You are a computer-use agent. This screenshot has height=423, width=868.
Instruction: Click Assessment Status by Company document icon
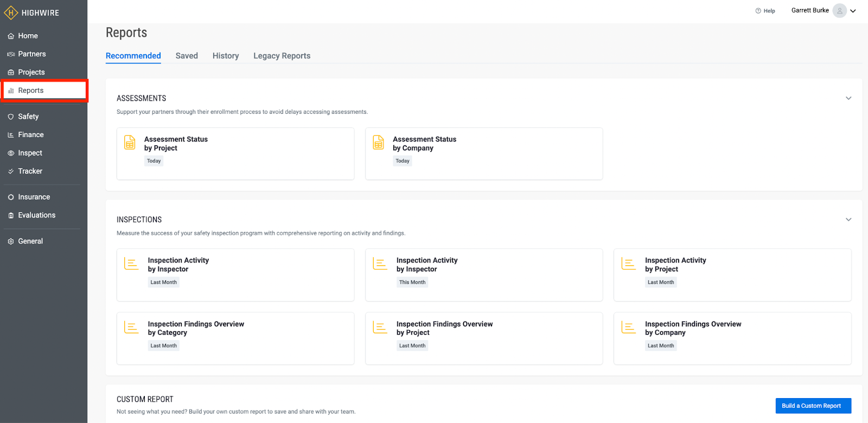pyautogui.click(x=379, y=142)
